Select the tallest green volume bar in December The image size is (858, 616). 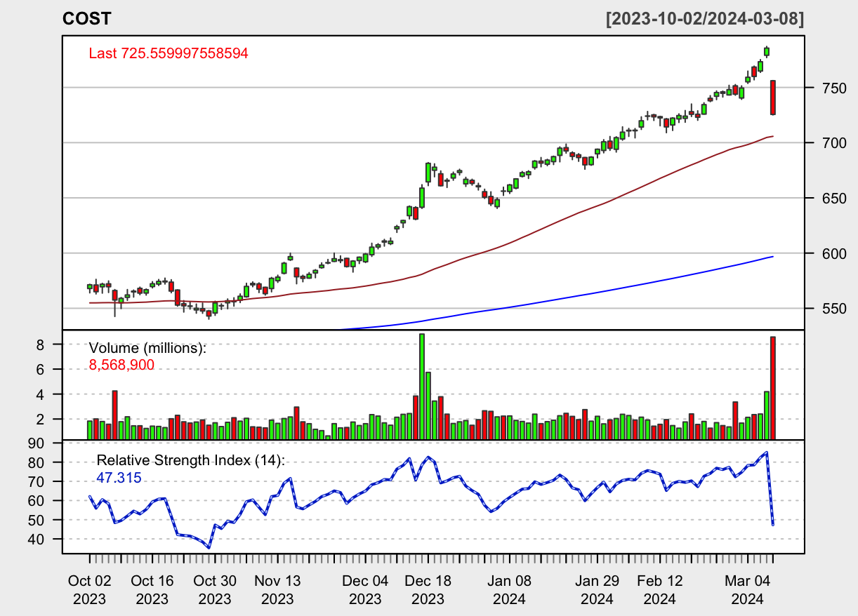click(x=422, y=387)
